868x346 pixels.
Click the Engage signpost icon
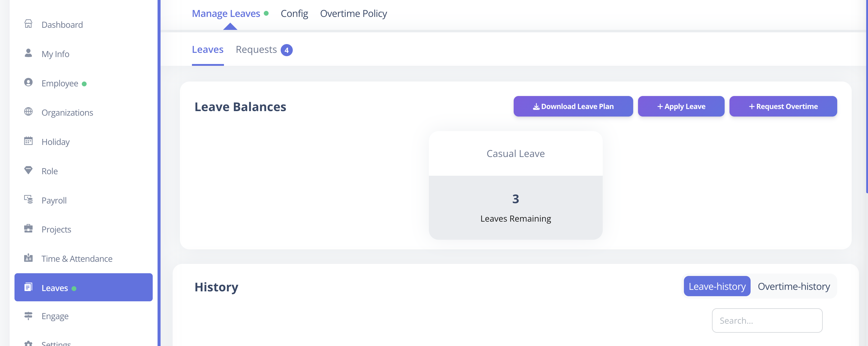tap(28, 316)
